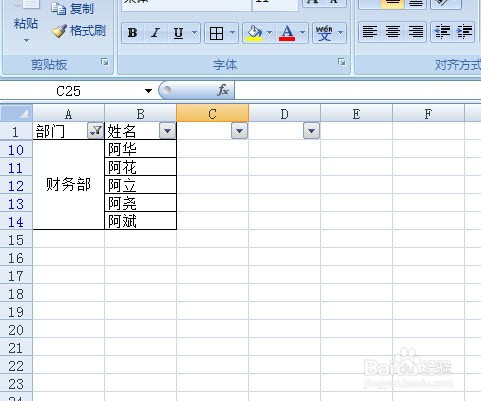Align text right

(x=415, y=32)
